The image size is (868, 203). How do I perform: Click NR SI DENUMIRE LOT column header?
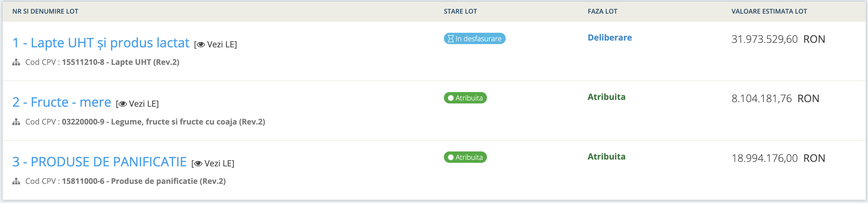(x=45, y=11)
